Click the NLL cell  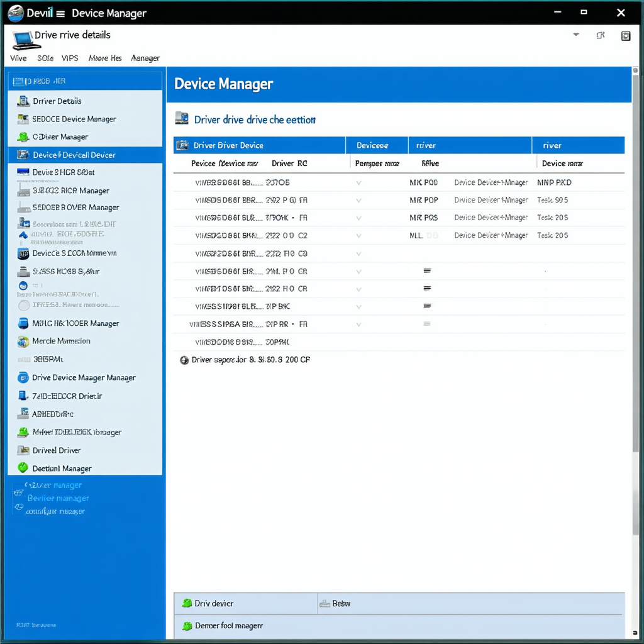click(x=416, y=235)
